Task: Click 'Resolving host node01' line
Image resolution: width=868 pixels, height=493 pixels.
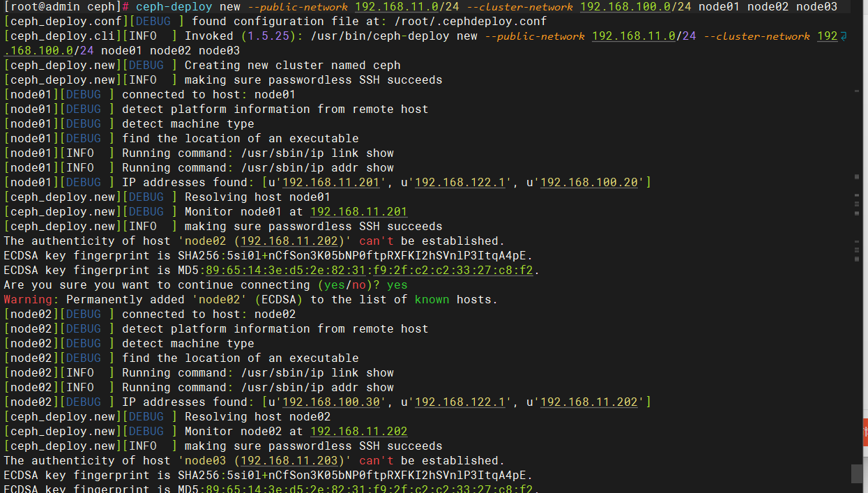Action: [258, 197]
